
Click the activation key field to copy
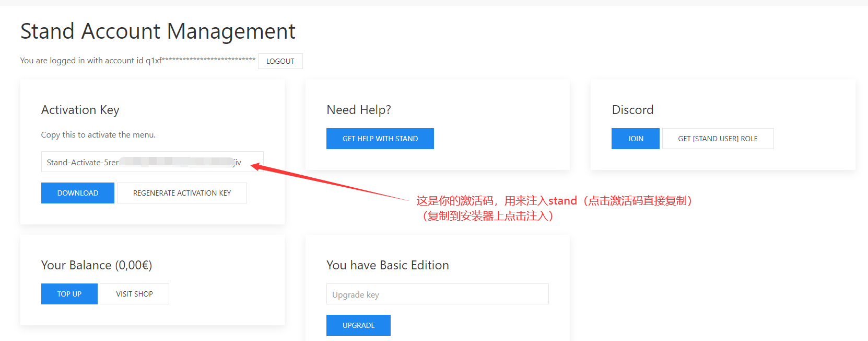point(152,162)
